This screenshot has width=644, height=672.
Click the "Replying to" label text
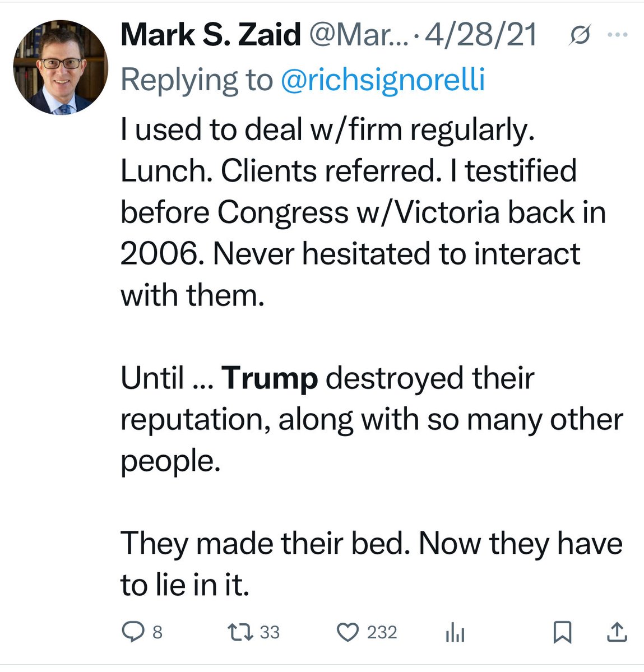(x=196, y=80)
